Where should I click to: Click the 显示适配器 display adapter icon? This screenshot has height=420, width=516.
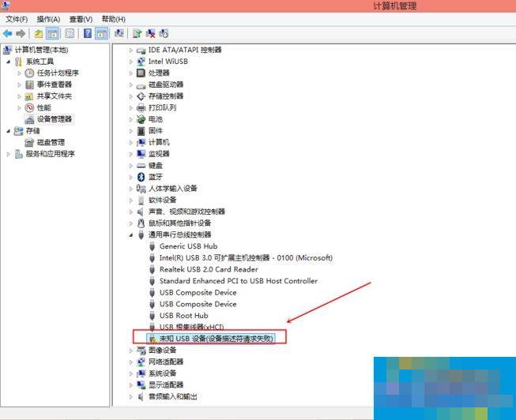(x=141, y=384)
